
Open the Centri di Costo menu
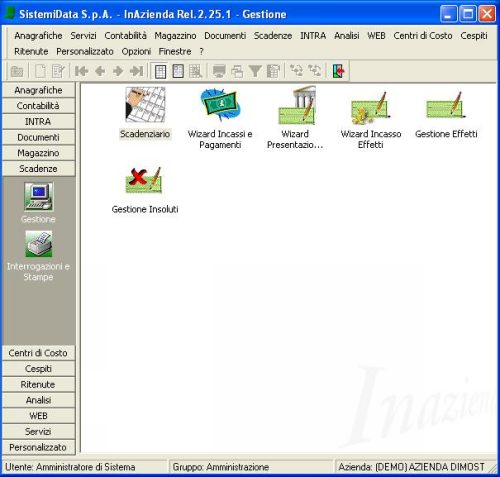(x=423, y=36)
